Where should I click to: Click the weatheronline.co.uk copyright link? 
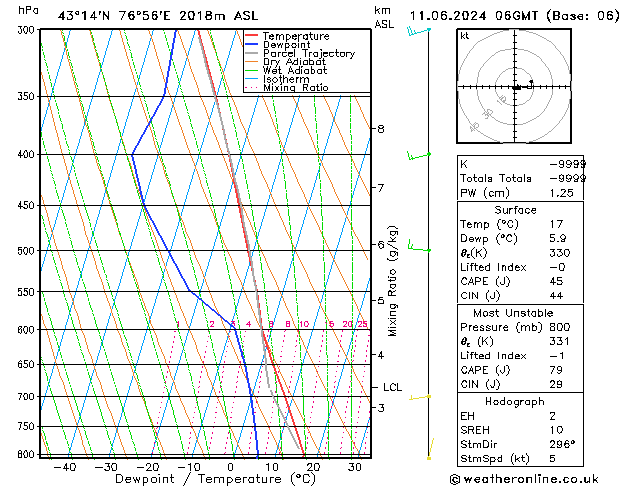[524, 479]
